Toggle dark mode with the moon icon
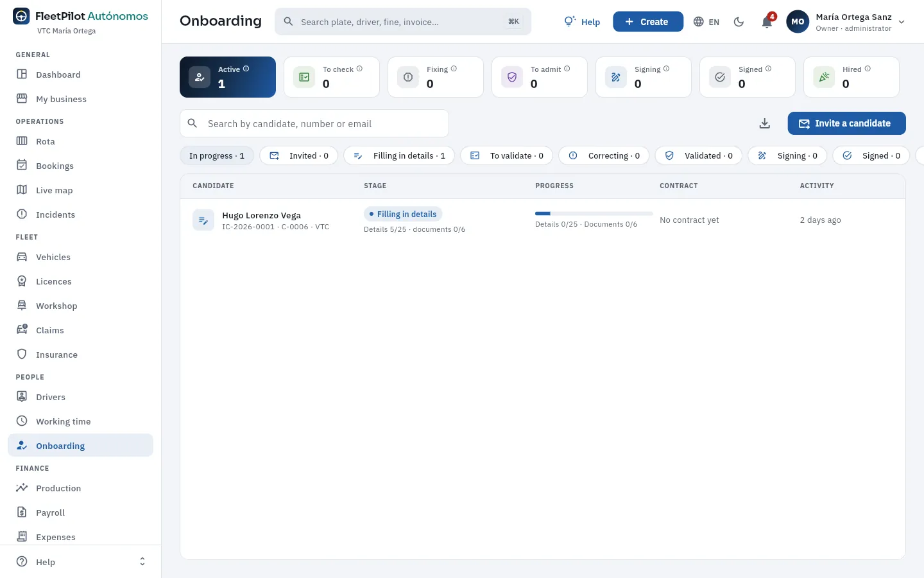 [739, 22]
